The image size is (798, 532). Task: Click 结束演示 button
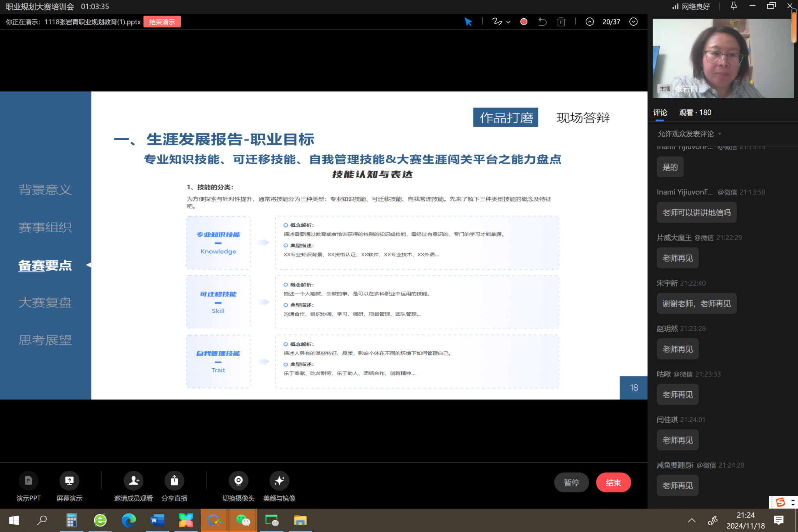162,22
